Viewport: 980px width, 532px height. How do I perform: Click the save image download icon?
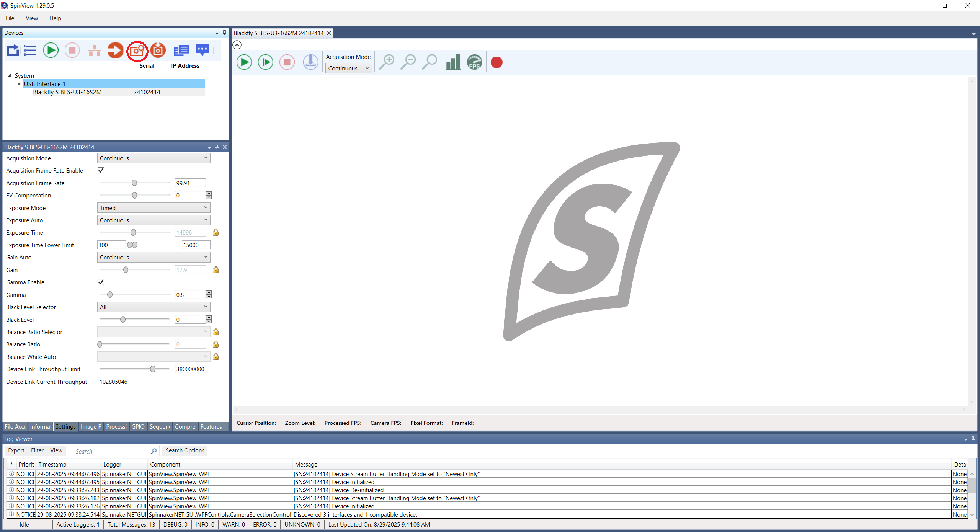(x=310, y=62)
